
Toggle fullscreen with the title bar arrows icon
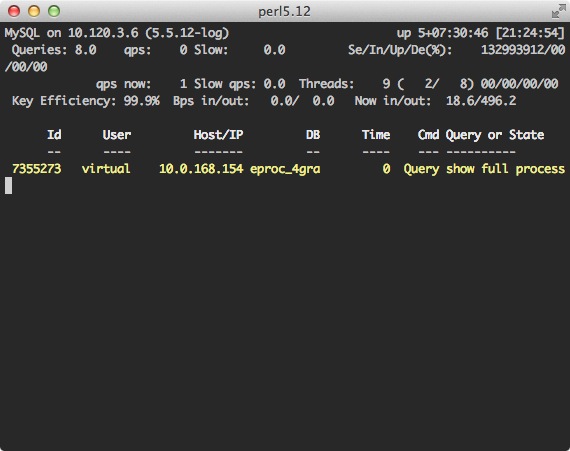[x=558, y=11]
